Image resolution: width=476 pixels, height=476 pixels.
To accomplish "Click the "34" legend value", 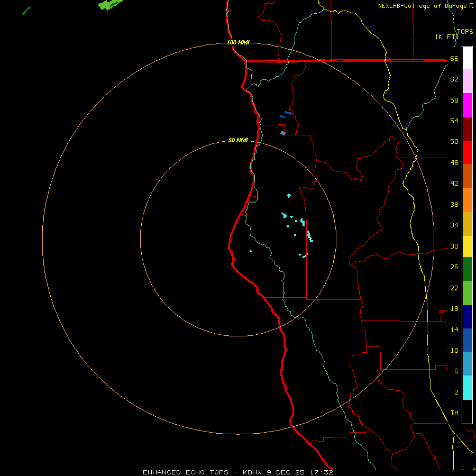I will click(454, 225).
